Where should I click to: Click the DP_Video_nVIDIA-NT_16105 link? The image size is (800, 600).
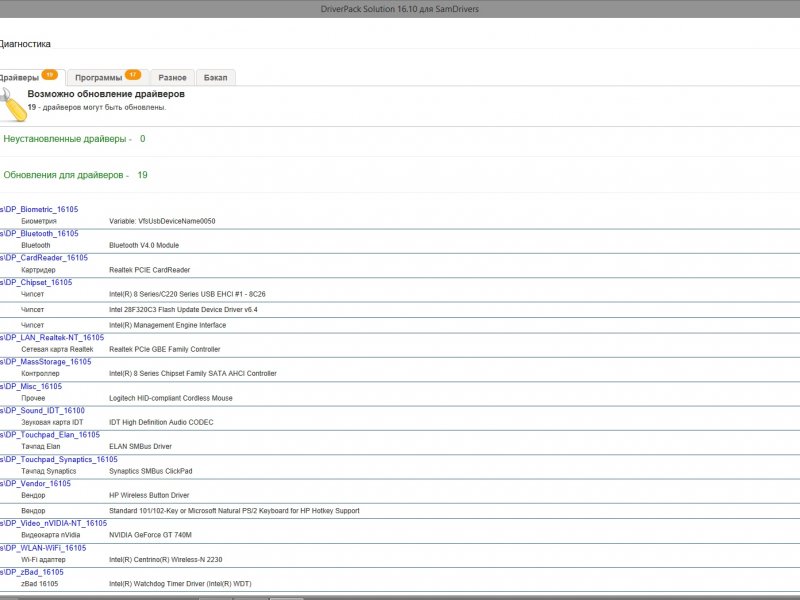pyautogui.click(x=54, y=523)
